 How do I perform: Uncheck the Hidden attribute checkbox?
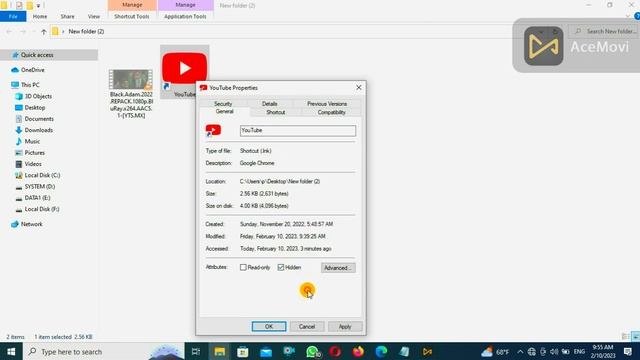[281, 267]
